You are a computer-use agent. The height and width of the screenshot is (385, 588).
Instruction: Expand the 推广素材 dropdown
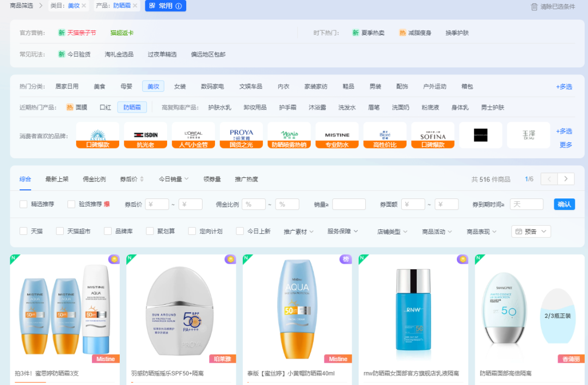click(299, 232)
